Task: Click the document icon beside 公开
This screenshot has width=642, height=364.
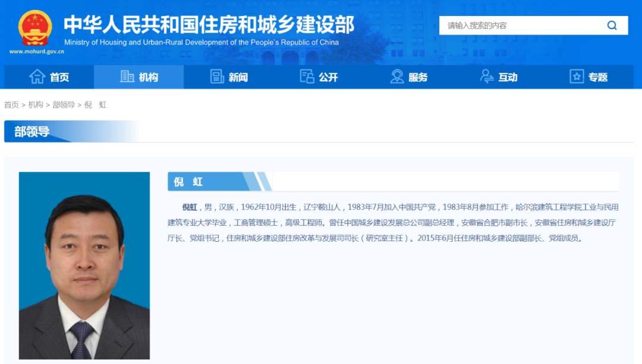Action: coord(307,77)
